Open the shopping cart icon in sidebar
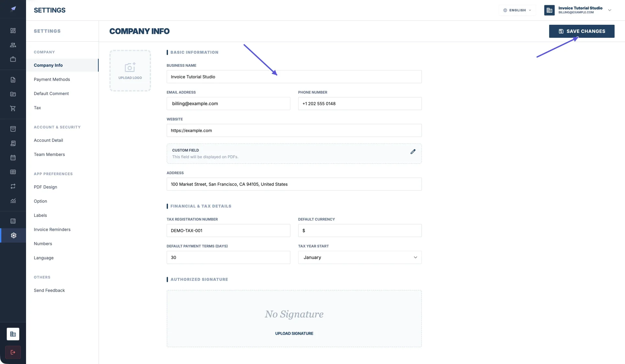625x364 pixels. tap(13, 108)
